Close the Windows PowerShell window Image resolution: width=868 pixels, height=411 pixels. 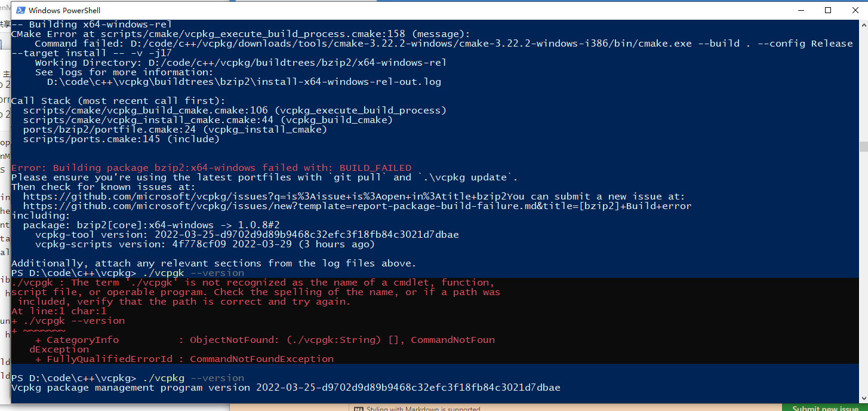pos(856,10)
